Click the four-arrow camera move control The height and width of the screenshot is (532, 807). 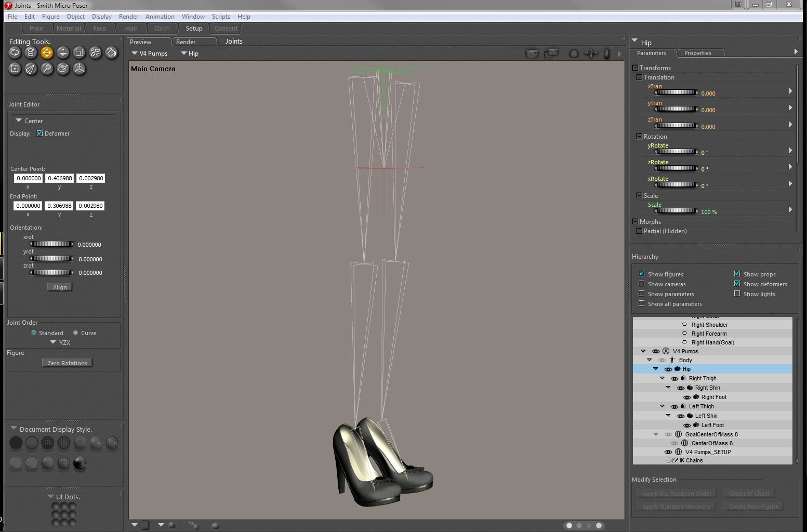click(591, 54)
